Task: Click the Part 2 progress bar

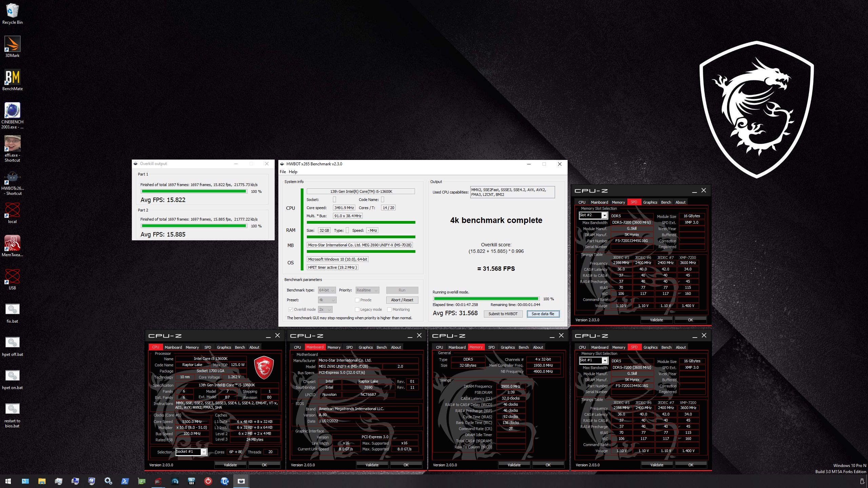Action: [x=194, y=226]
